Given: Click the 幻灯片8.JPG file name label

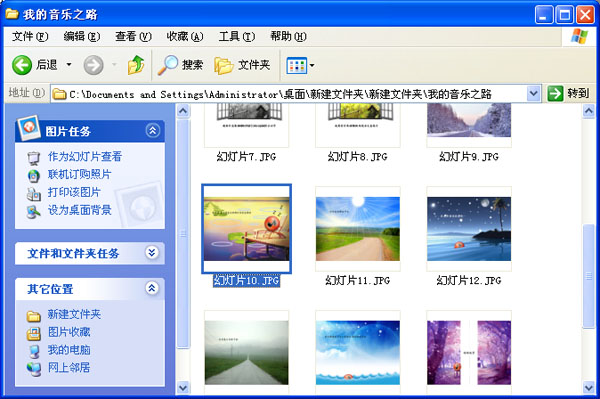Looking at the screenshot, I should 358,156.
